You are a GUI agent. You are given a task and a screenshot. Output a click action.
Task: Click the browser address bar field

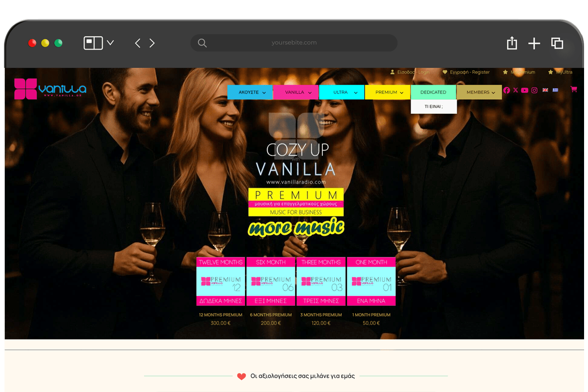[x=294, y=43]
